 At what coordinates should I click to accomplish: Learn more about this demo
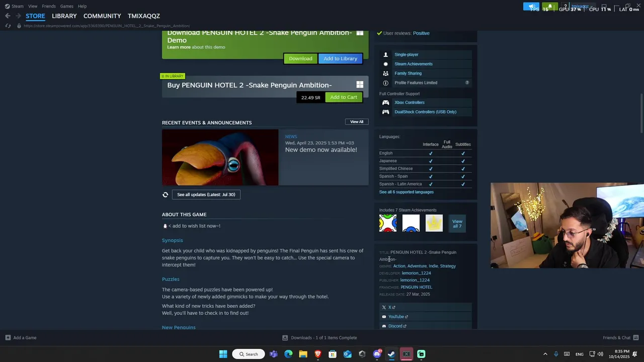coord(179,47)
